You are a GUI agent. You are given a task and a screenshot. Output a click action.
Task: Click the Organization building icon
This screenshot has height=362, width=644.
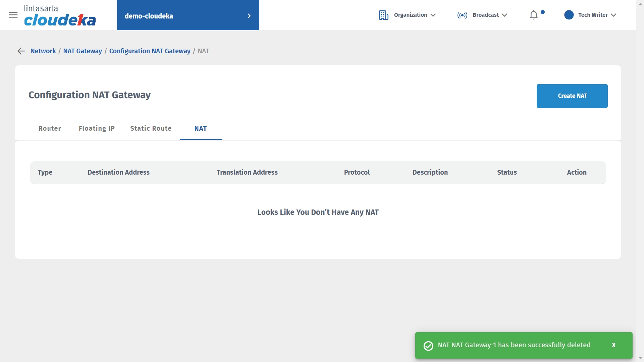[x=383, y=15]
